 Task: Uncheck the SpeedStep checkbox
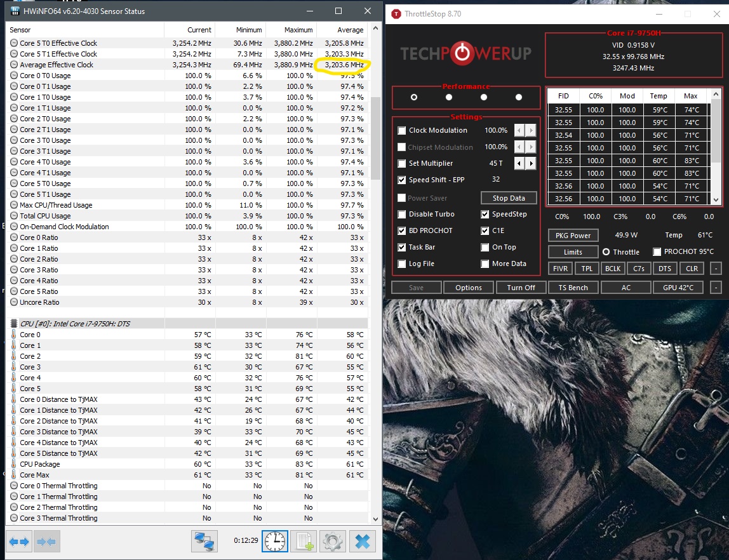pyautogui.click(x=485, y=214)
